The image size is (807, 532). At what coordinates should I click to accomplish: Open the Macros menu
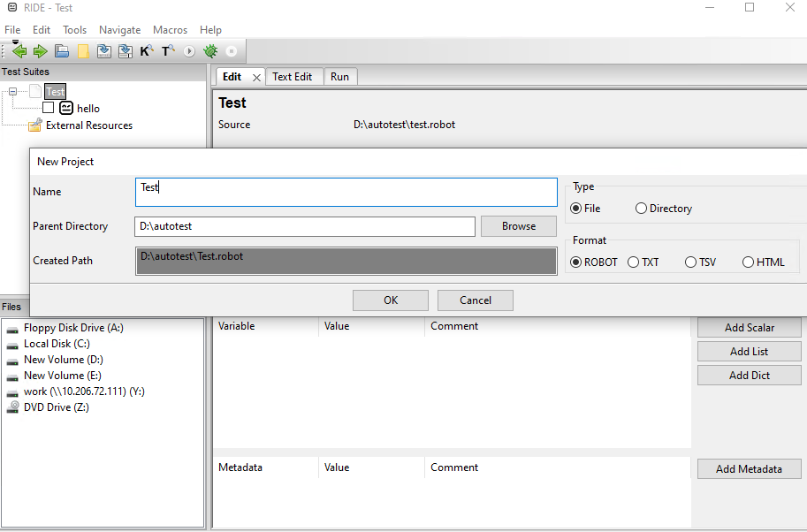(170, 30)
